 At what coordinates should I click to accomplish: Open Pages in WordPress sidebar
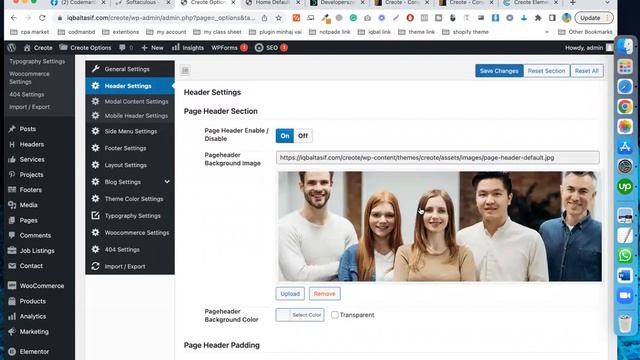click(28, 220)
